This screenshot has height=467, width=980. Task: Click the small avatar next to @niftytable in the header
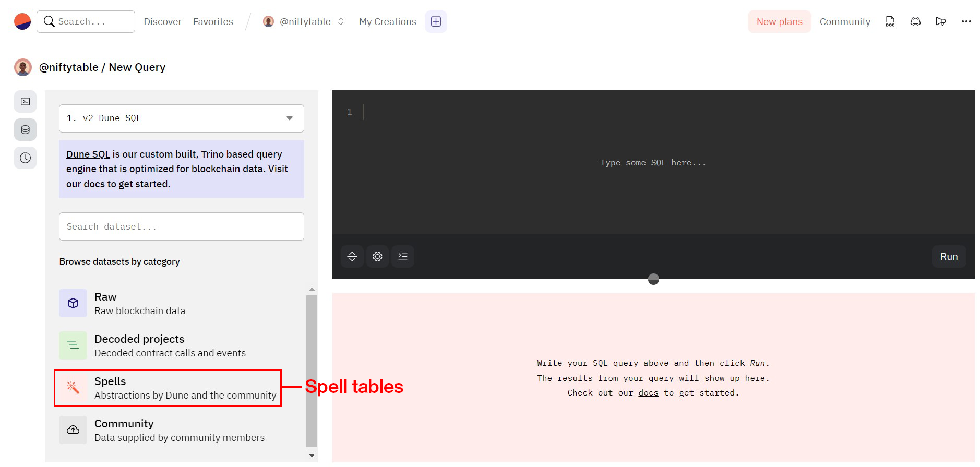click(x=268, y=21)
